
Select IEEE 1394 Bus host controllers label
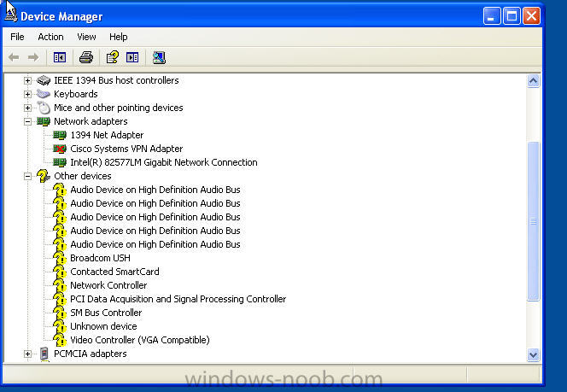(x=116, y=80)
